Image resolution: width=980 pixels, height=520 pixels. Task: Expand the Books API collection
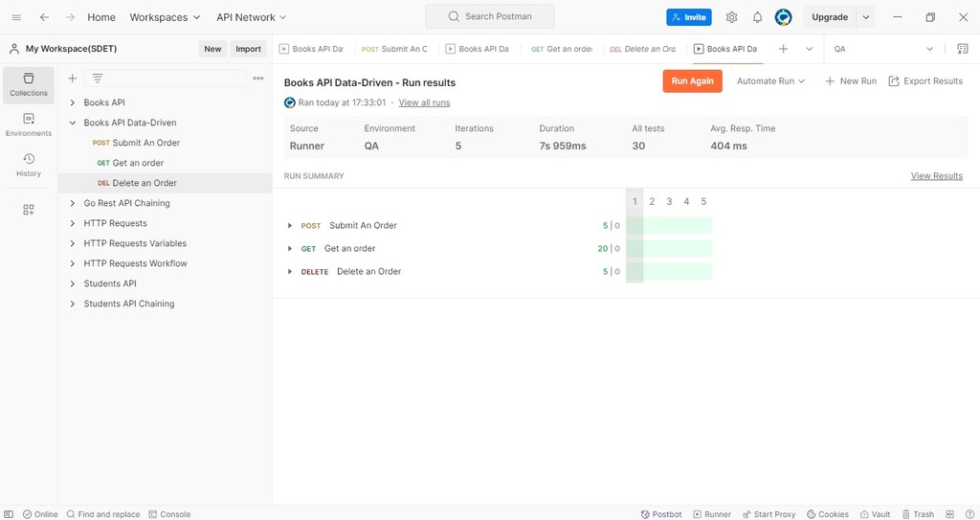pos(73,102)
